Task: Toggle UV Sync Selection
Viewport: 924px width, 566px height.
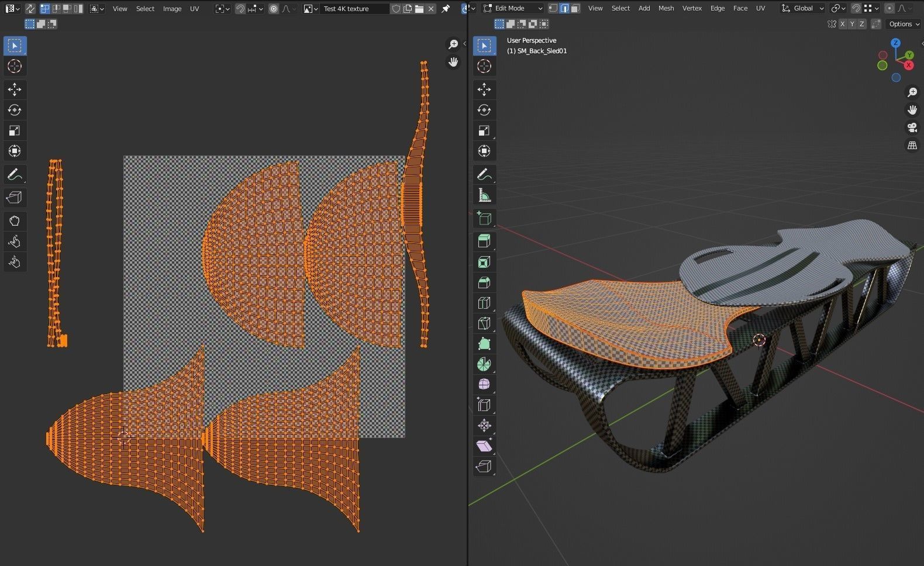Action: (x=30, y=9)
